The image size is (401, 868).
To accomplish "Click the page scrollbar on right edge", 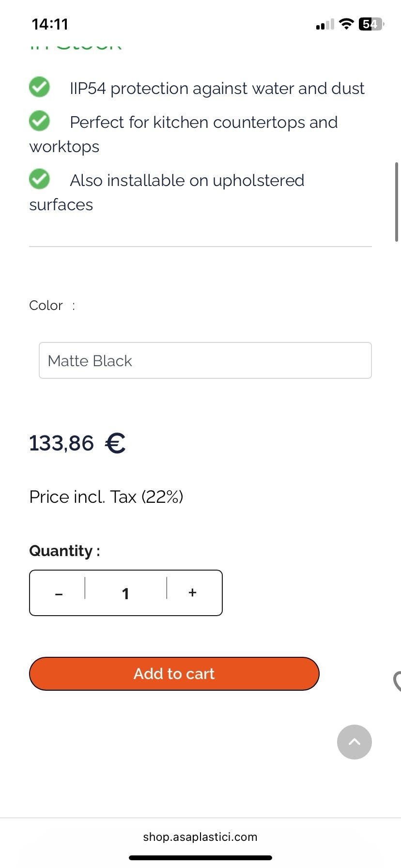I will click(397, 202).
